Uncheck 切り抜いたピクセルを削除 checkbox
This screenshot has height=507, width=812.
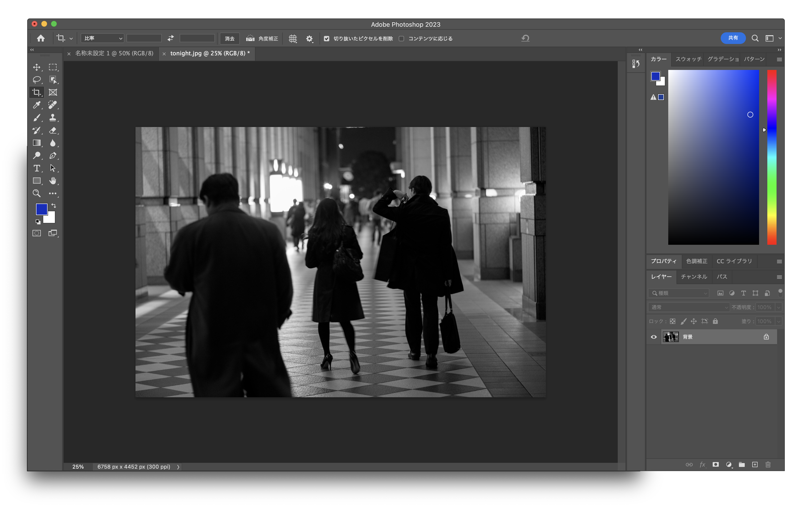(327, 39)
